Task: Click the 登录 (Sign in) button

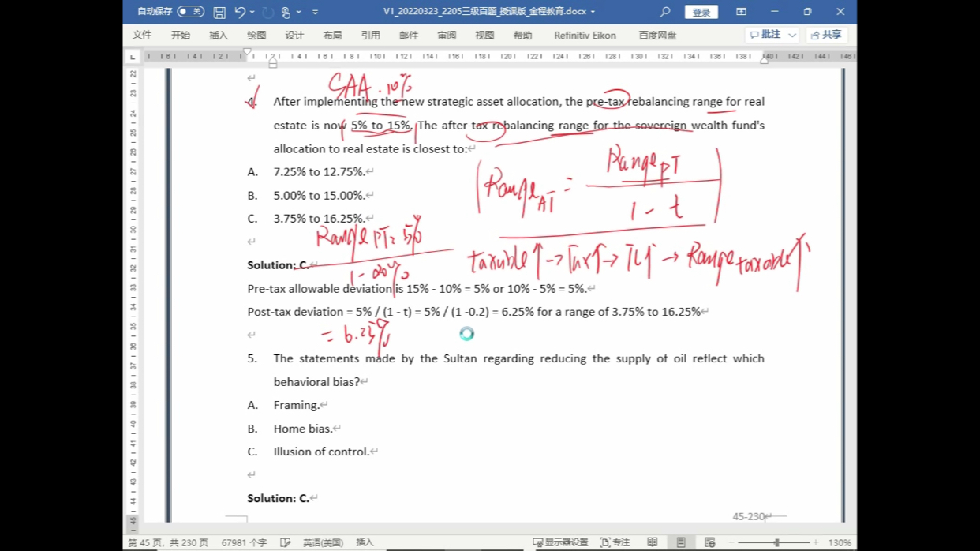Action: (701, 12)
